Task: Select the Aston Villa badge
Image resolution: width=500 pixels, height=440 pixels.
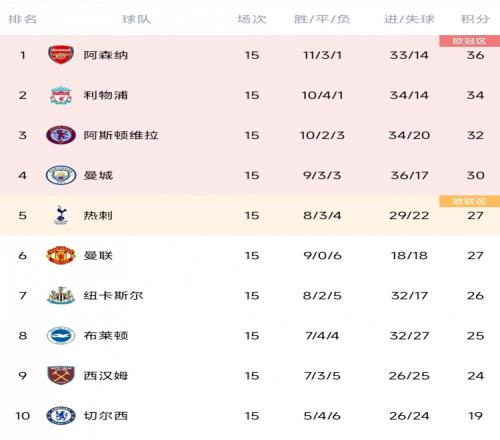Action: [61, 135]
